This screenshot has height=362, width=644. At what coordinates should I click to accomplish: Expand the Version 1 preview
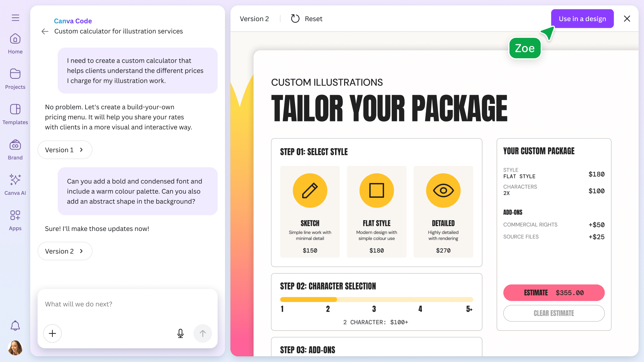65,150
